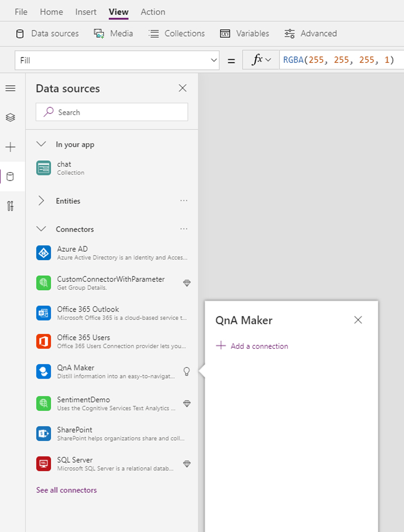
Task: Open Collections from the ribbon
Action: [177, 34]
